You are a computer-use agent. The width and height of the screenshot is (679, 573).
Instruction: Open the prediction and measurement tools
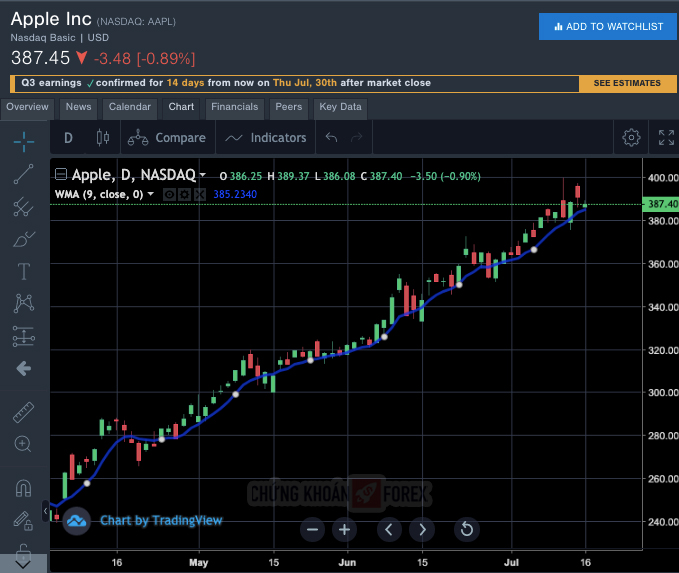23,336
